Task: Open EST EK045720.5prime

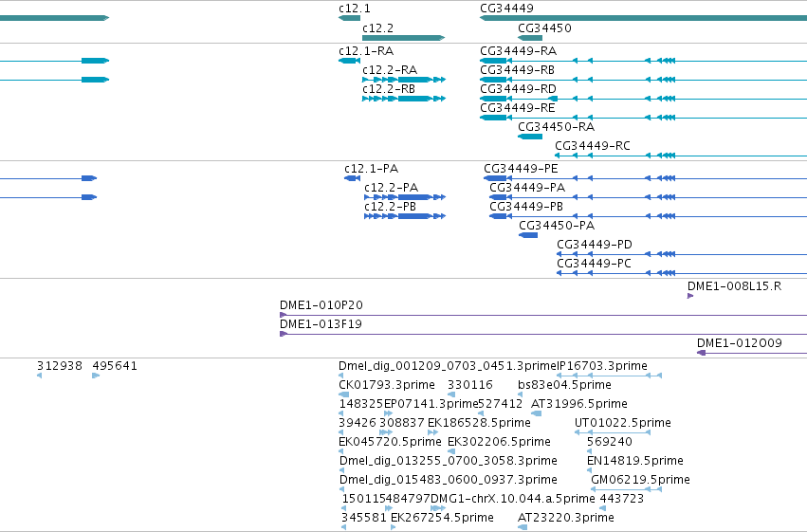Action: point(390,443)
